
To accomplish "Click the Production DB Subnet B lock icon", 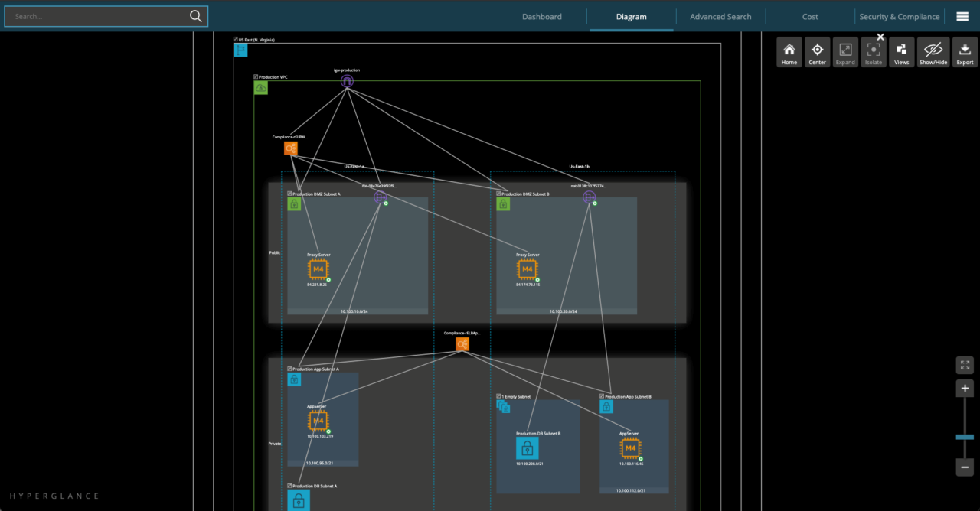I will point(528,448).
